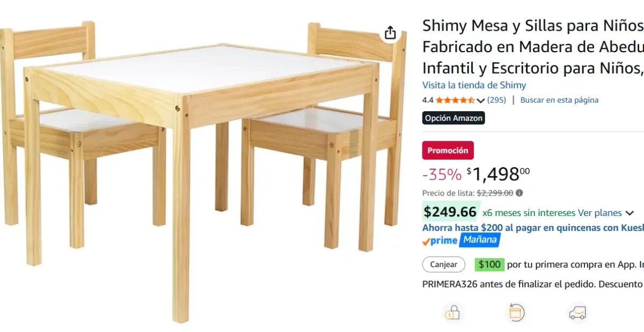This screenshot has height=332, width=644.
Task: Click the Canjear button
Action: click(x=443, y=264)
